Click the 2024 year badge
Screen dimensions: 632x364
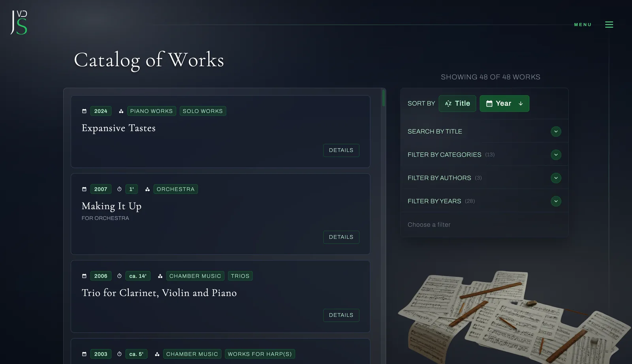[x=101, y=111]
